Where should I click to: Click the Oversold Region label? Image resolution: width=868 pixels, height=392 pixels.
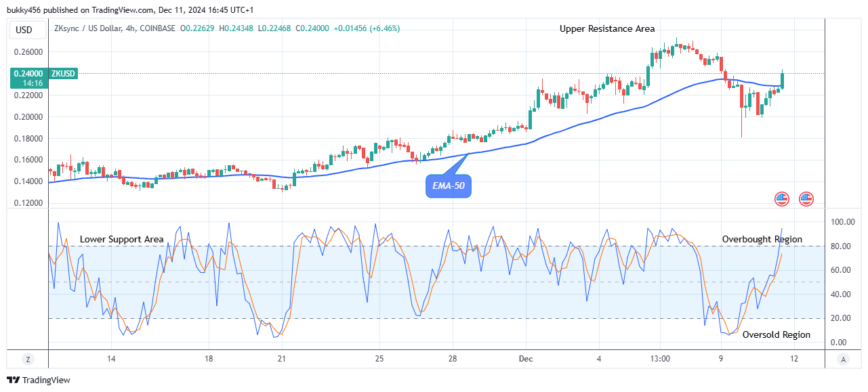[x=777, y=334]
